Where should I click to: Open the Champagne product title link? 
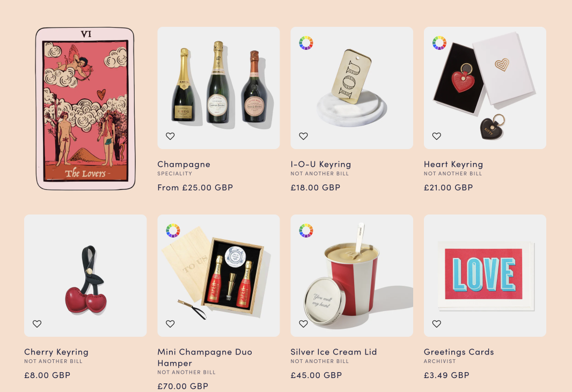click(184, 164)
